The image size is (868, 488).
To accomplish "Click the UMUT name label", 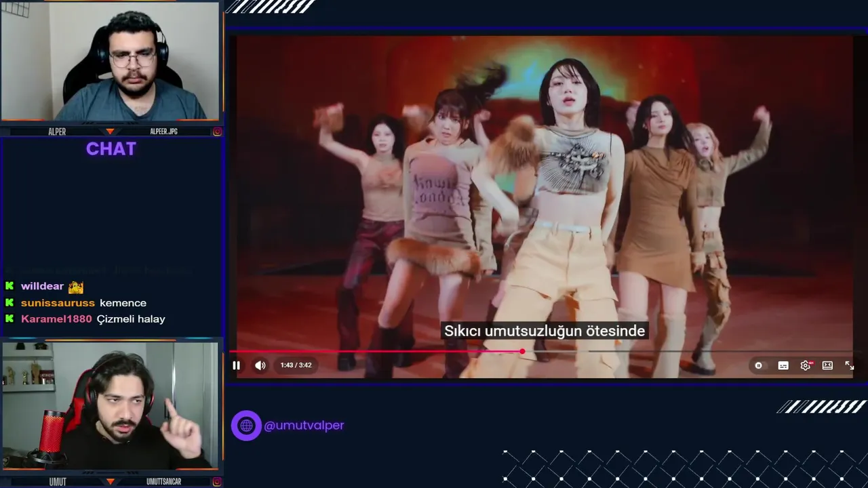I will coord(58,482).
